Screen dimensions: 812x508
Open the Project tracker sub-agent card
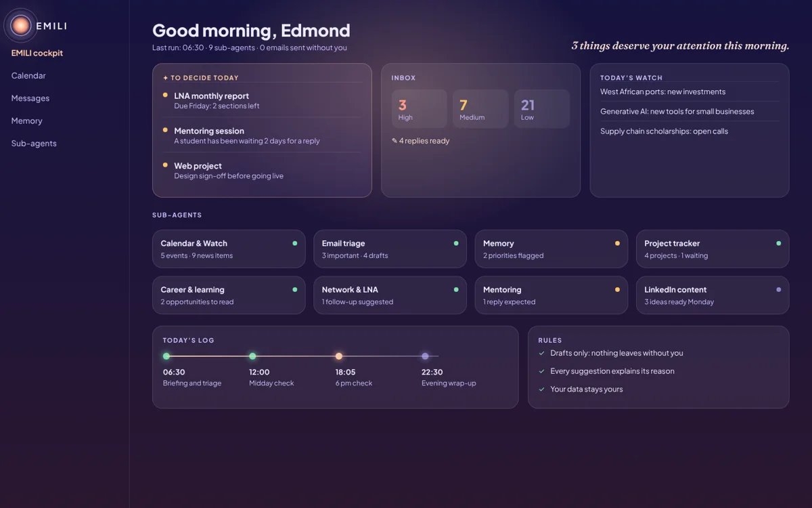pos(713,249)
